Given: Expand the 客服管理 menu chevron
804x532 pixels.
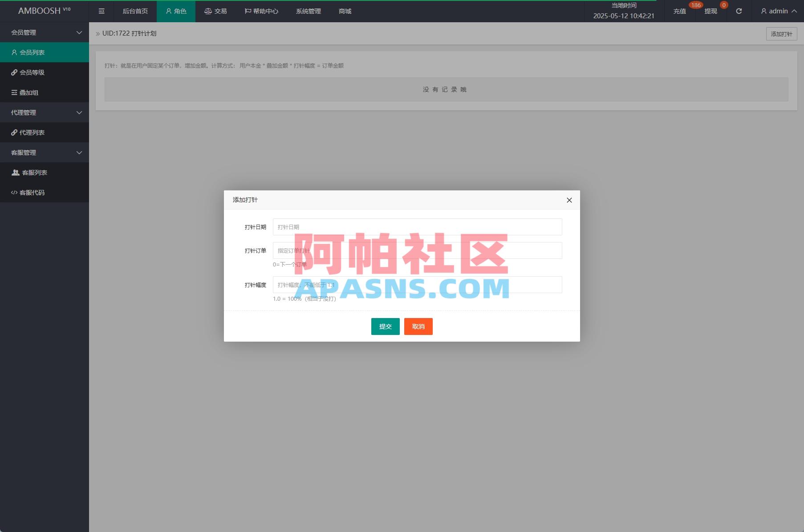Looking at the screenshot, I should [x=79, y=153].
